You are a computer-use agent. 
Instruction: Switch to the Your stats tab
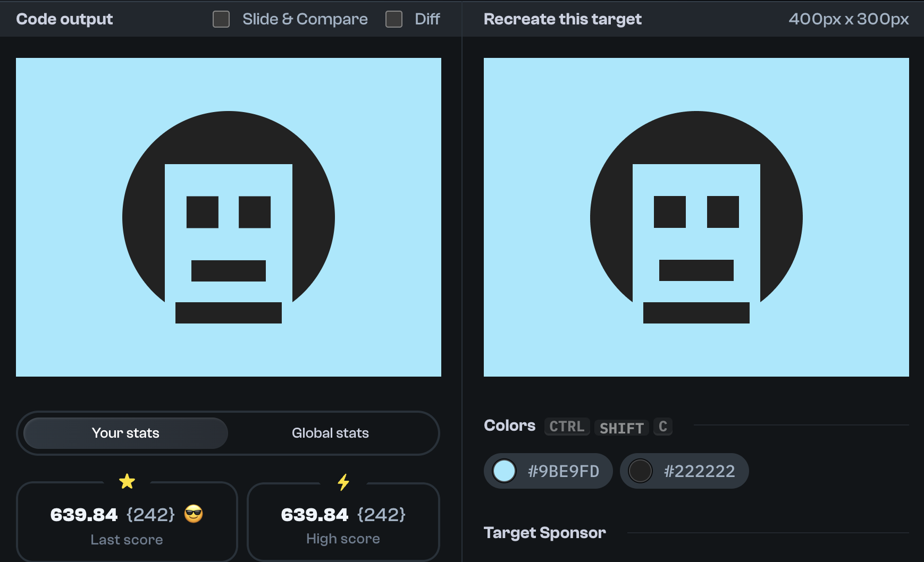[126, 433]
